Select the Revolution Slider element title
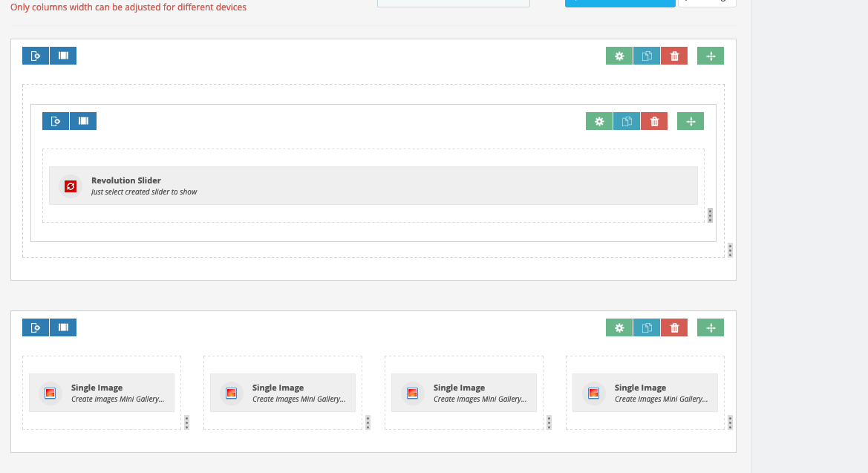The height and width of the screenshot is (473, 868). click(126, 180)
